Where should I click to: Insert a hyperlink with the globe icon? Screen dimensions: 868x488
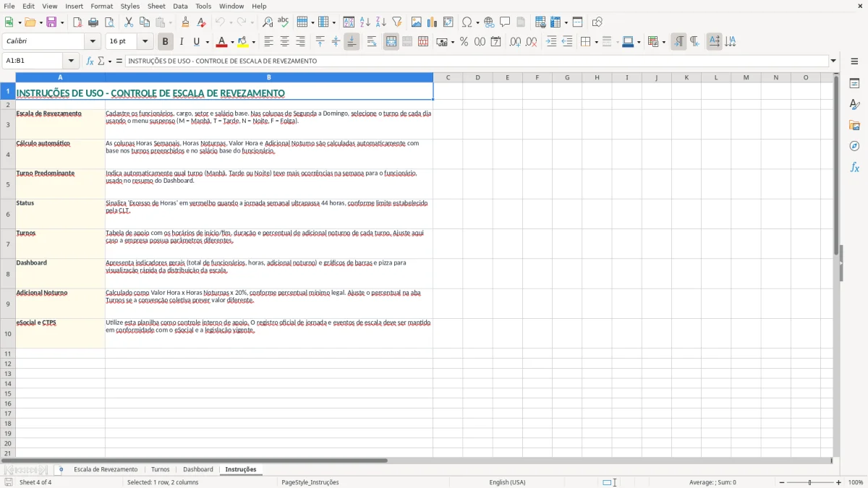pos(489,22)
